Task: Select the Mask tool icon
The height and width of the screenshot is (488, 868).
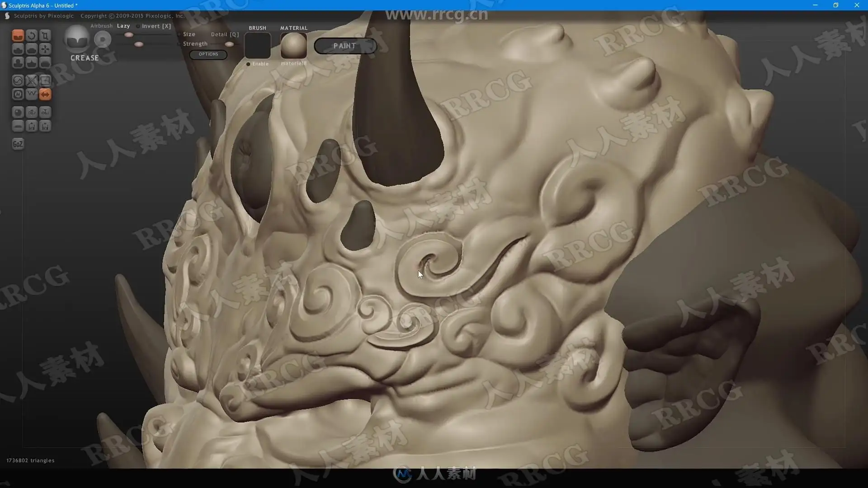Action: pyautogui.click(x=18, y=94)
